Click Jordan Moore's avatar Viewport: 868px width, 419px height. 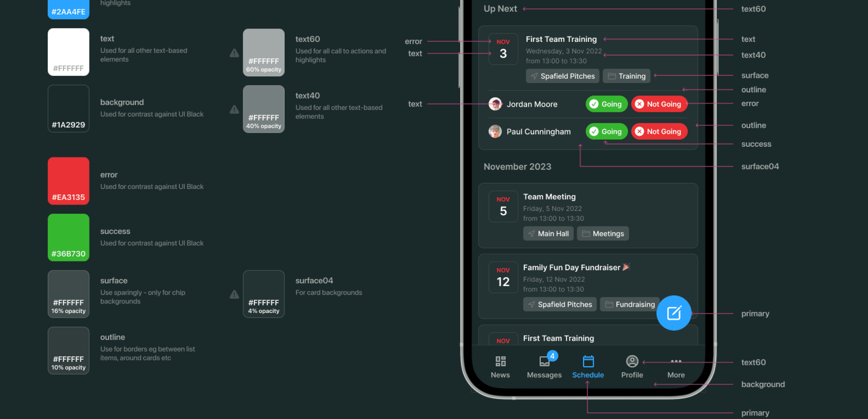coord(495,104)
